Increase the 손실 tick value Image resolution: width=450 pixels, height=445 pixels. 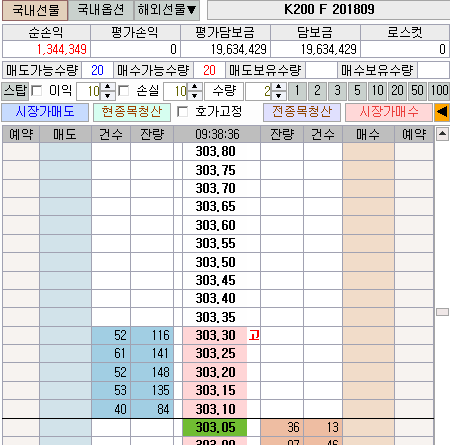click(x=195, y=87)
